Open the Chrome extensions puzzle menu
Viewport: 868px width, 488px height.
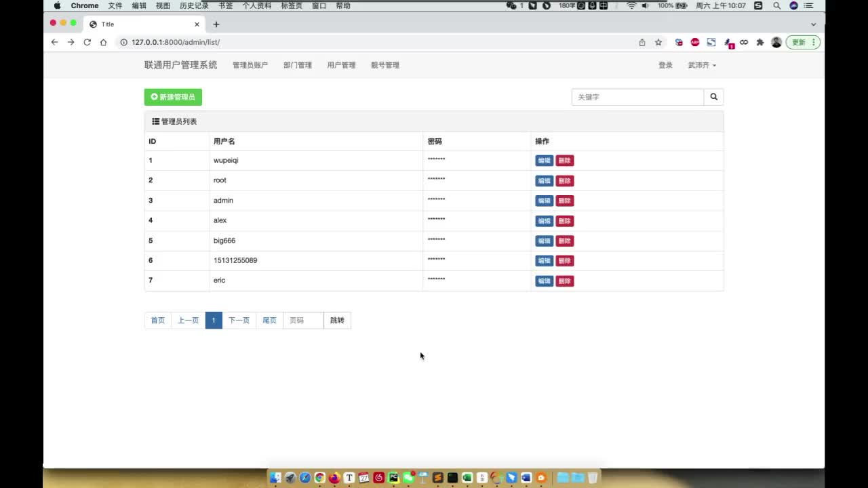coord(760,42)
